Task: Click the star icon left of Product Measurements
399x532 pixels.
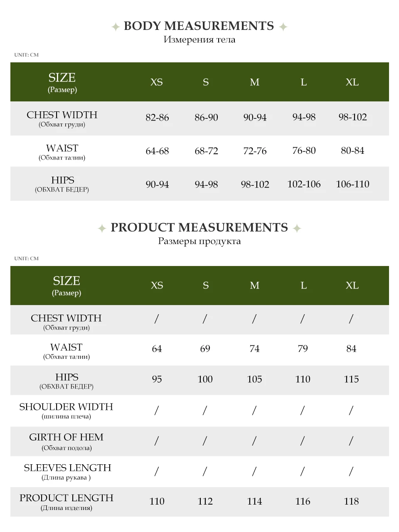Action: tap(102, 228)
